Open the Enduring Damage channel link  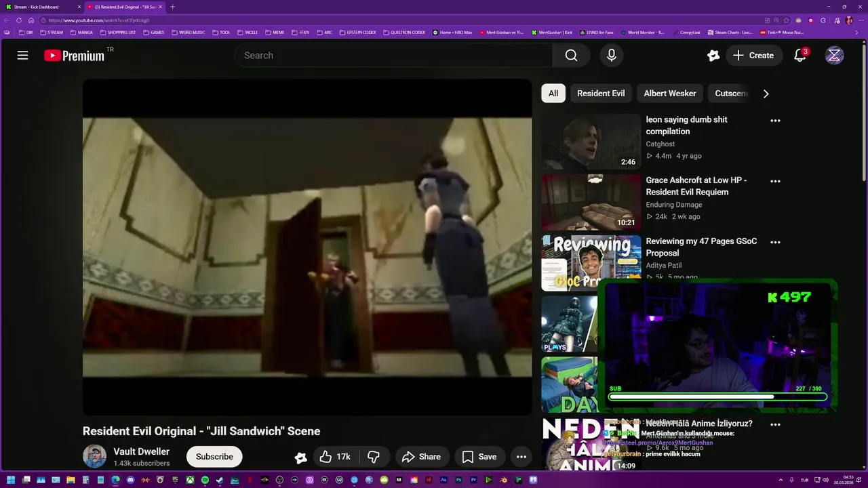click(x=673, y=205)
